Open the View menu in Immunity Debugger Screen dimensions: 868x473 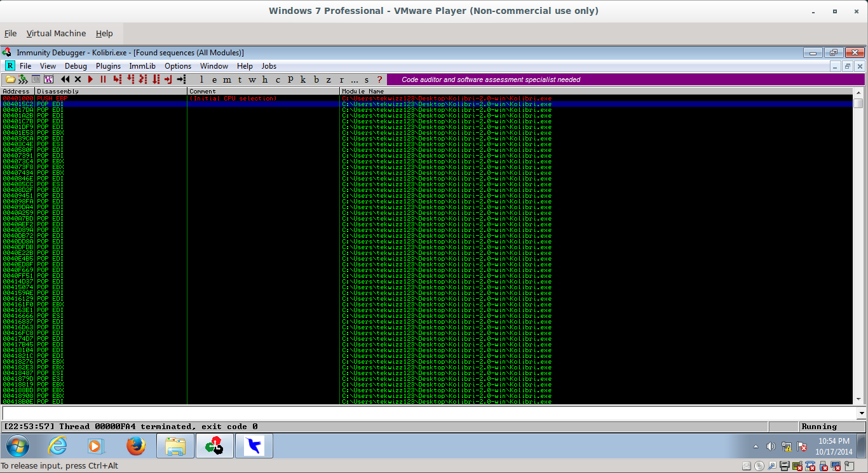(x=48, y=66)
